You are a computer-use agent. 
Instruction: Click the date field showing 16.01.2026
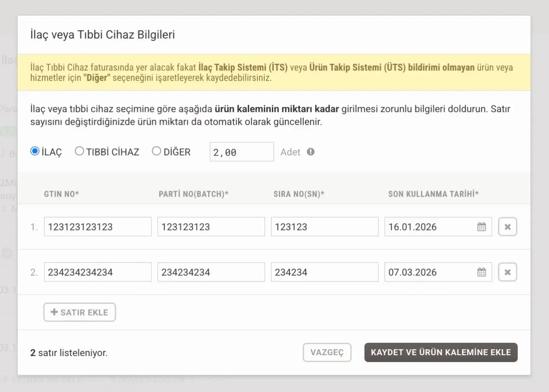tap(429, 227)
